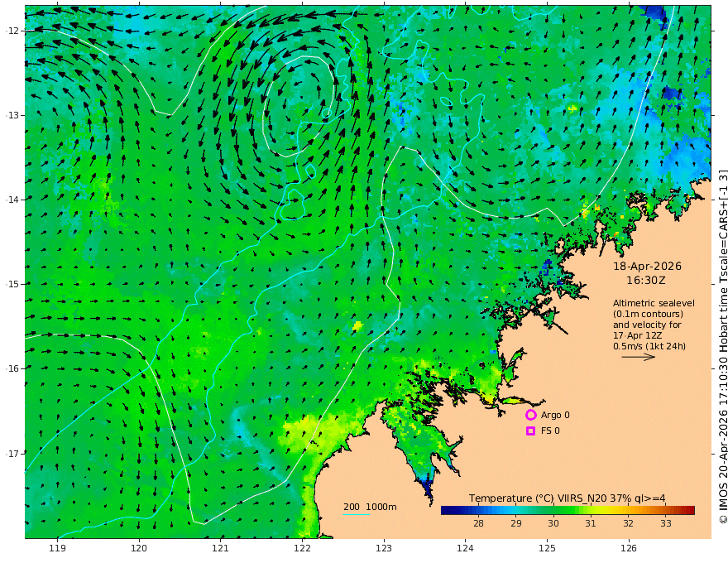Click the '0.5m/s (1kt 24h)' label
The width and height of the screenshot is (728, 563).
[x=649, y=346]
